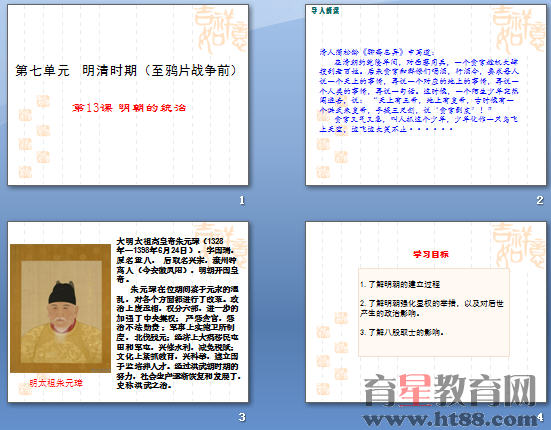Click the red caption 明太祖朱元璋
Viewport: 551px width, 430px height.
[x=56, y=383]
